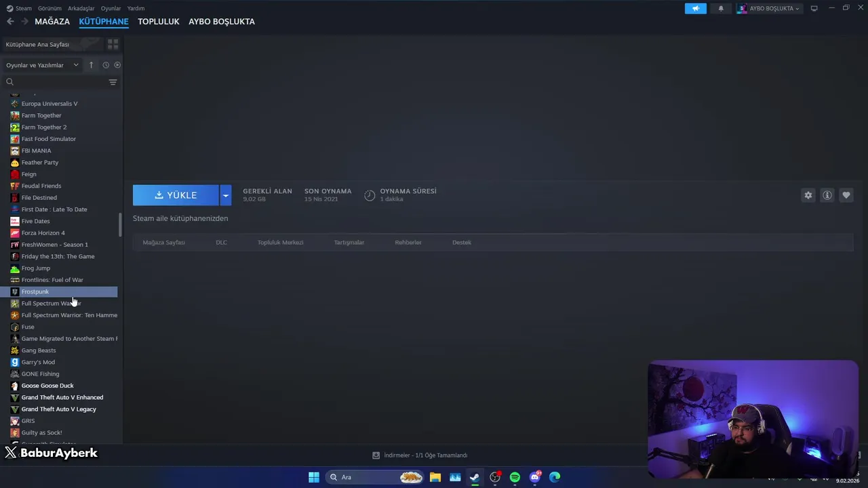
Task: Select Garry's Mod icon in list
Action: (x=15, y=362)
